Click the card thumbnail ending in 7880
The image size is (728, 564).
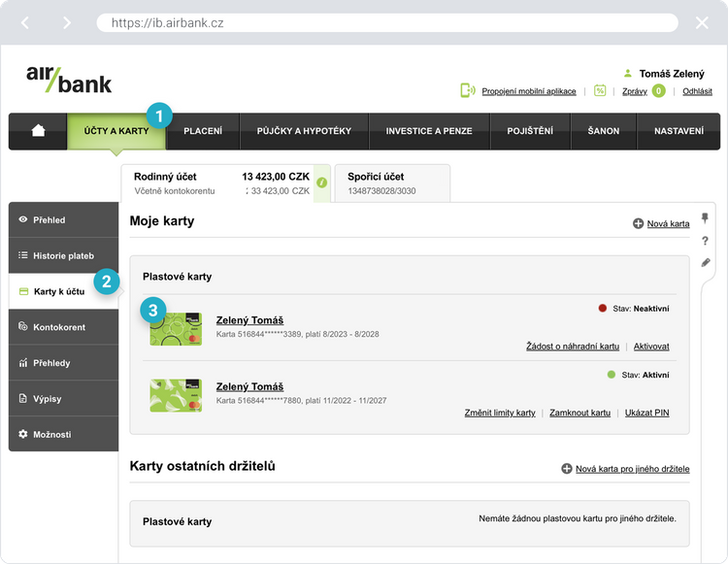click(x=176, y=395)
